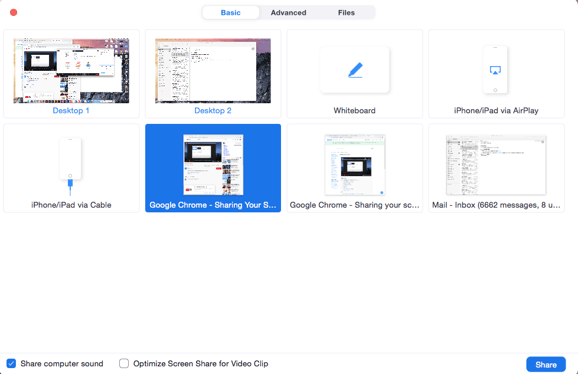Open the Advanced tab

288,13
